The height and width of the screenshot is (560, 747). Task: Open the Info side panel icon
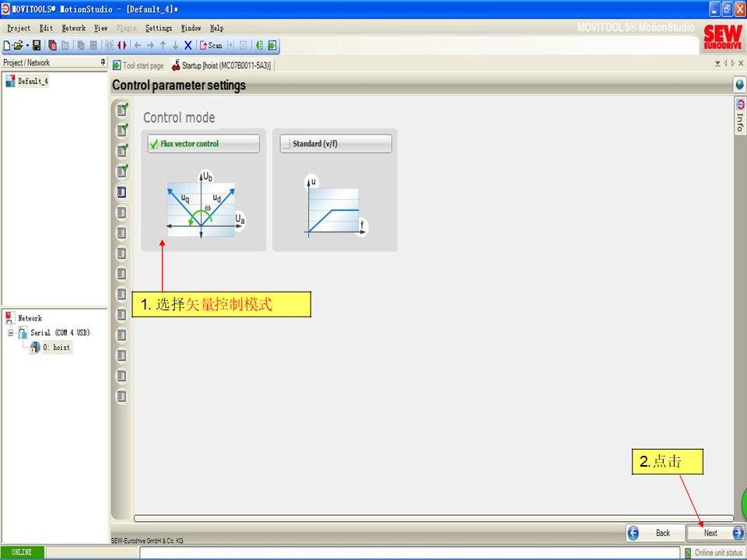click(740, 115)
